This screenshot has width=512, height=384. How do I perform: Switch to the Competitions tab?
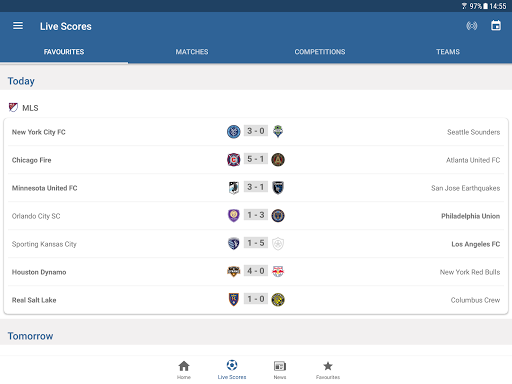[x=320, y=52]
